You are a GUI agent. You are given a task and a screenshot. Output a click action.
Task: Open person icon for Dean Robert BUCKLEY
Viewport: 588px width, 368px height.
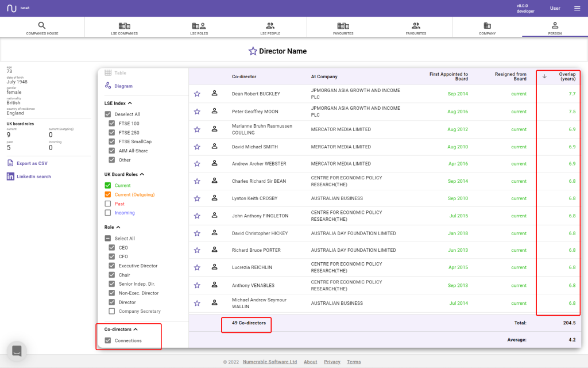pos(215,93)
